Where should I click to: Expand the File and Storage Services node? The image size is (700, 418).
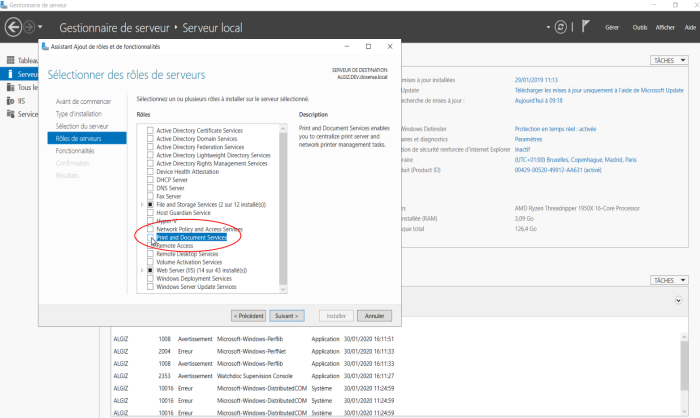(x=141, y=204)
